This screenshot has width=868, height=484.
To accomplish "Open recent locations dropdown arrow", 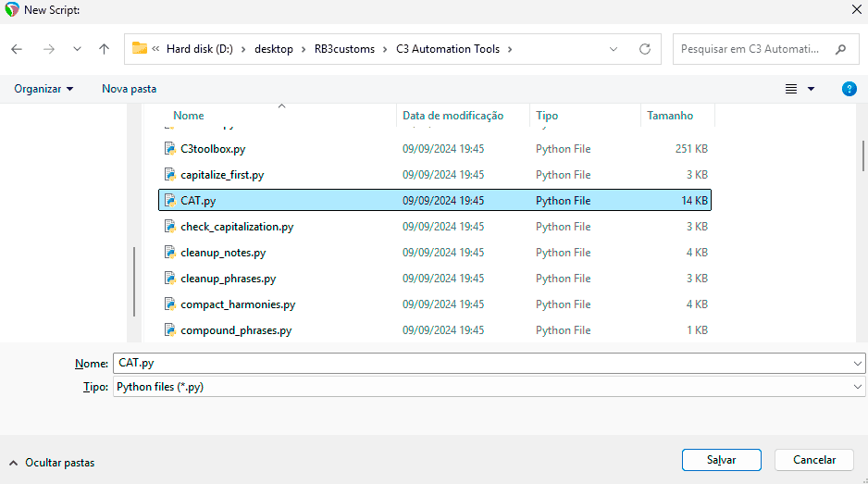I will click(x=77, y=49).
